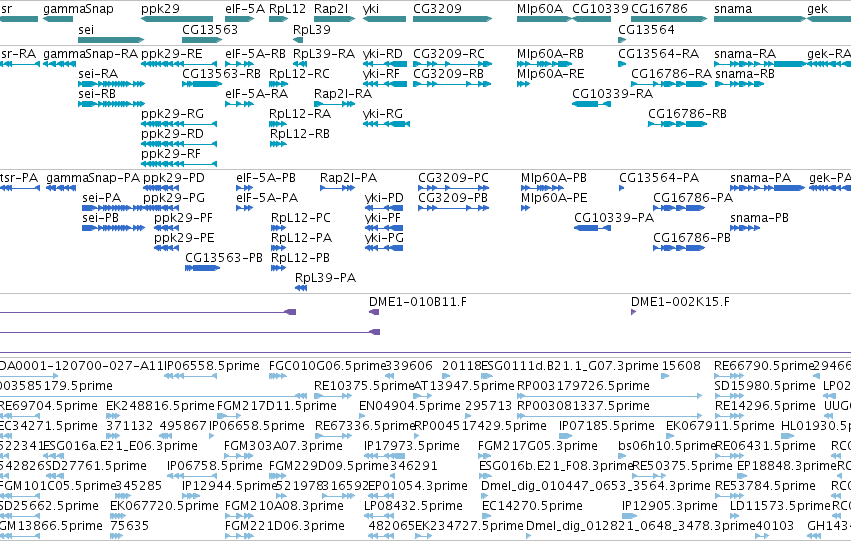The width and height of the screenshot is (851, 541).
Task: Select transcript ppk29-RE
Action: pyautogui.click(x=172, y=54)
